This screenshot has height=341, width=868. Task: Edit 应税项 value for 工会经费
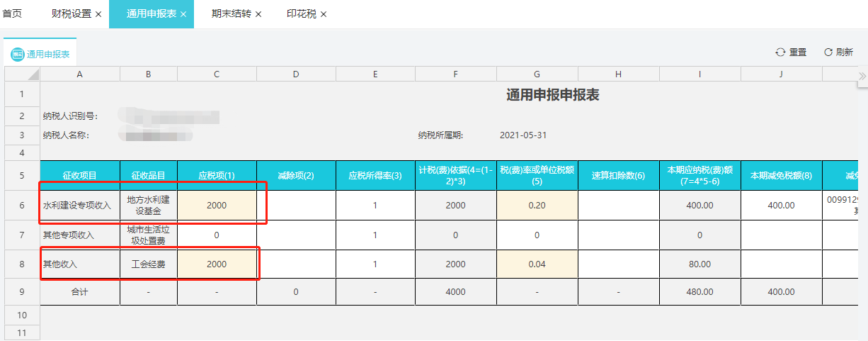[217, 264]
